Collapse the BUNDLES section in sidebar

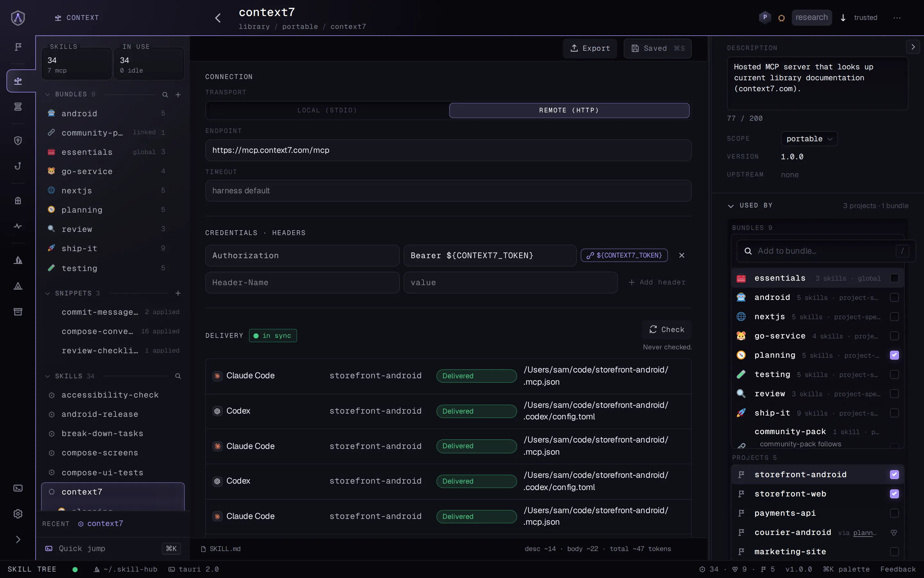click(x=47, y=94)
